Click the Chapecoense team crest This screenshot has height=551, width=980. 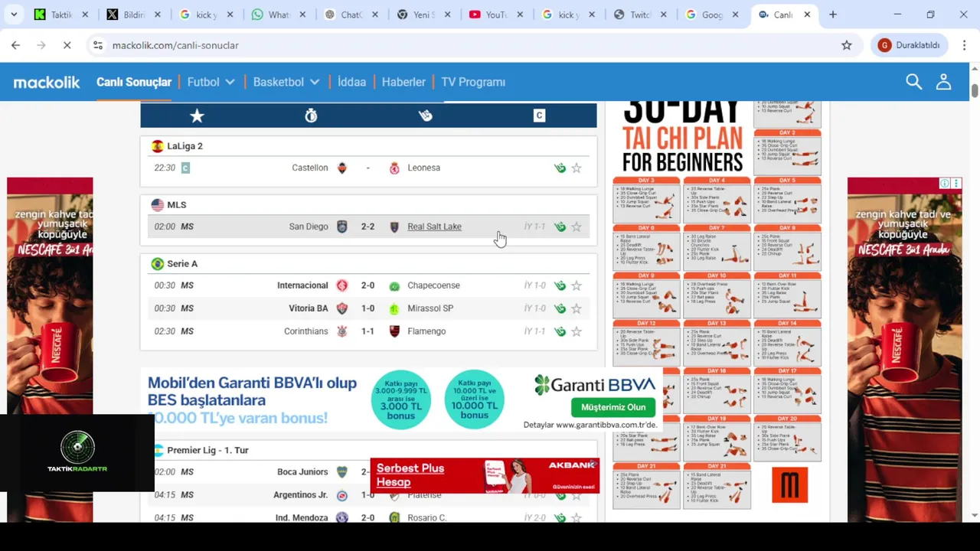[394, 285]
